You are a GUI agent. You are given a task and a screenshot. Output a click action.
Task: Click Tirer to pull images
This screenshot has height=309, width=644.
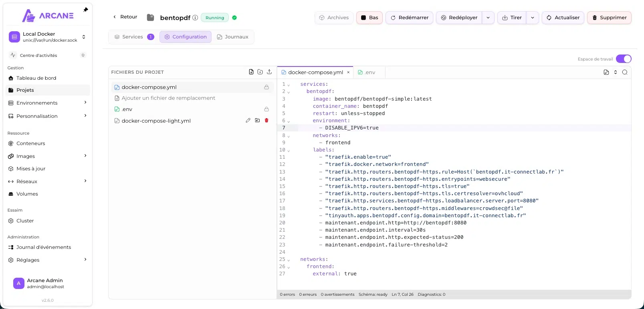[x=512, y=18]
